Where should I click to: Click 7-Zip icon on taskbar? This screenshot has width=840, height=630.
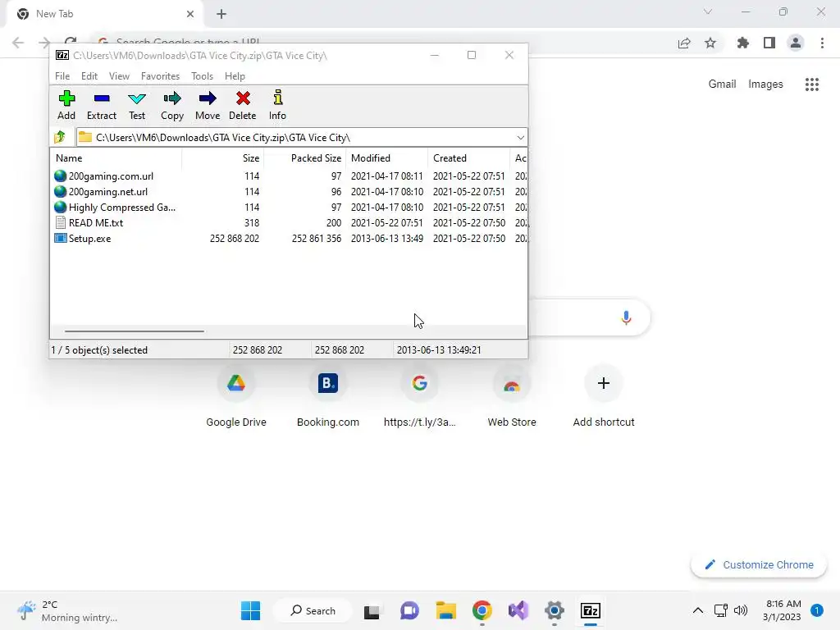click(x=591, y=610)
